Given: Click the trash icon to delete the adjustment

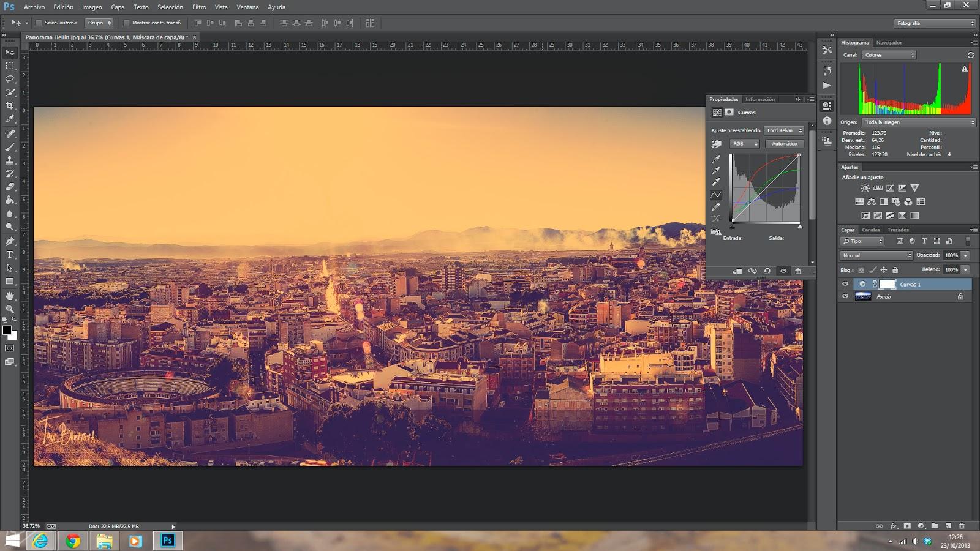Looking at the screenshot, I should (798, 271).
